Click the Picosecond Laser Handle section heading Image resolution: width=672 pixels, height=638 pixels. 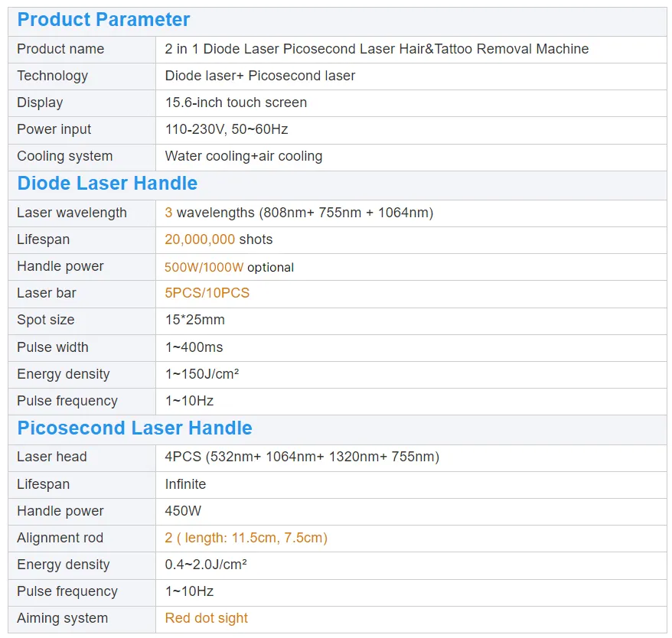point(135,428)
